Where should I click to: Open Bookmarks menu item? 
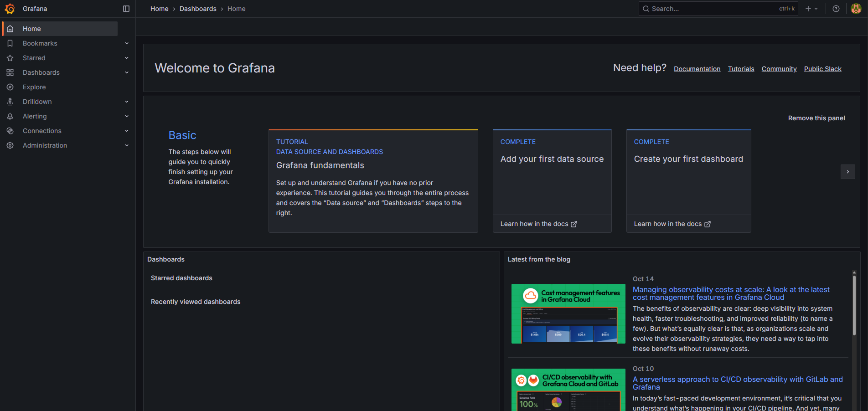click(x=40, y=43)
